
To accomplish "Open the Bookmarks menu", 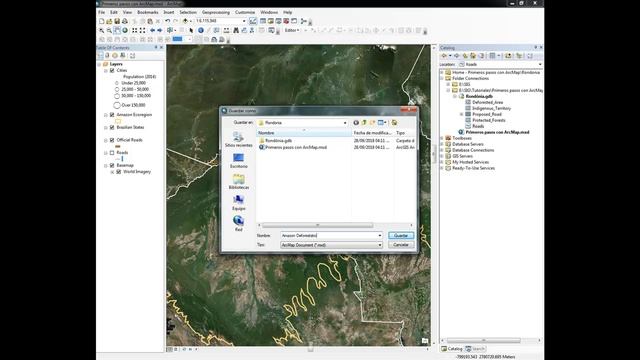I will [148, 13].
